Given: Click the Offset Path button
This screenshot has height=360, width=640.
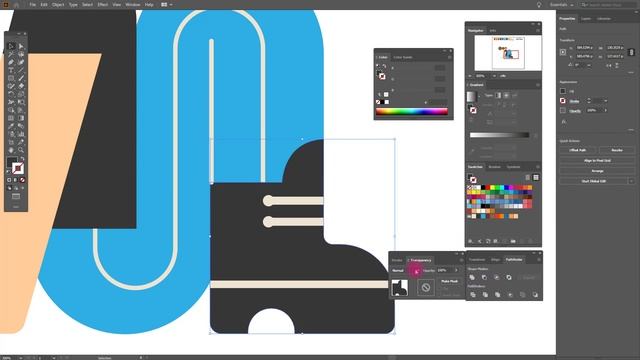Looking at the screenshot, I should coord(578,150).
